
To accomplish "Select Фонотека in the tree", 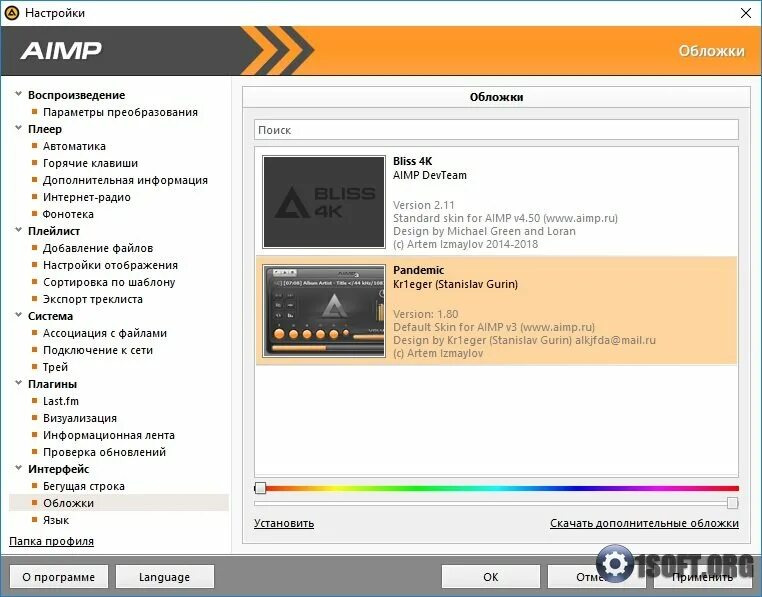I will tap(68, 214).
